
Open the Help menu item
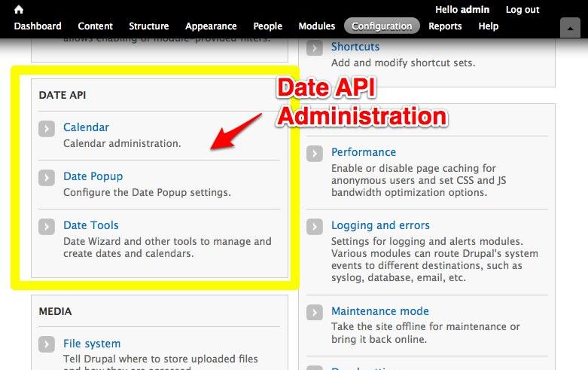489,26
